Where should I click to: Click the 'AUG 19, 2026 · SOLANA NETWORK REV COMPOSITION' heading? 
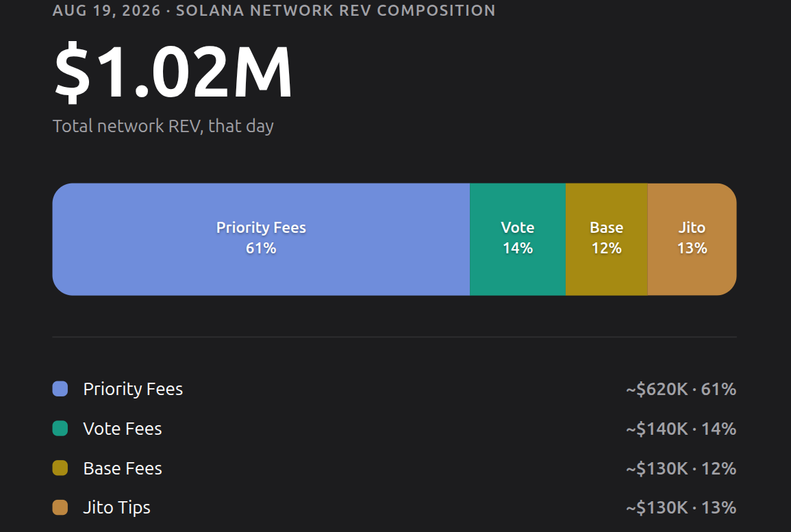click(x=274, y=10)
